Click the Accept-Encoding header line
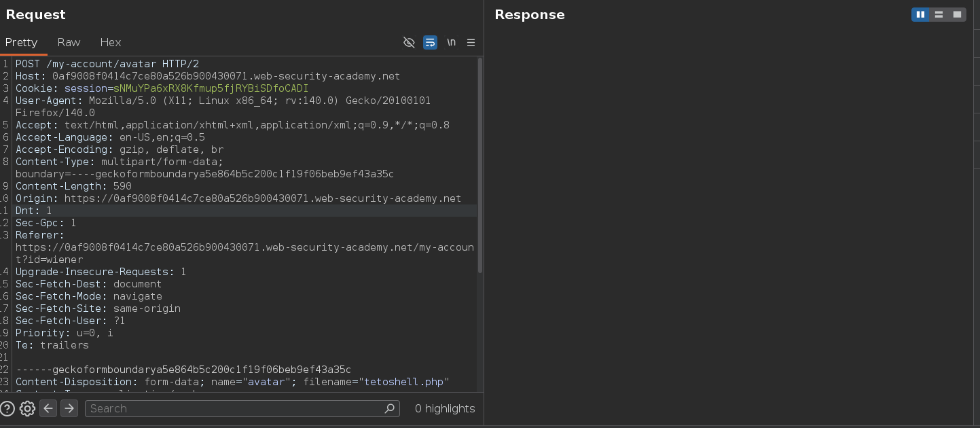 pyautogui.click(x=120, y=149)
